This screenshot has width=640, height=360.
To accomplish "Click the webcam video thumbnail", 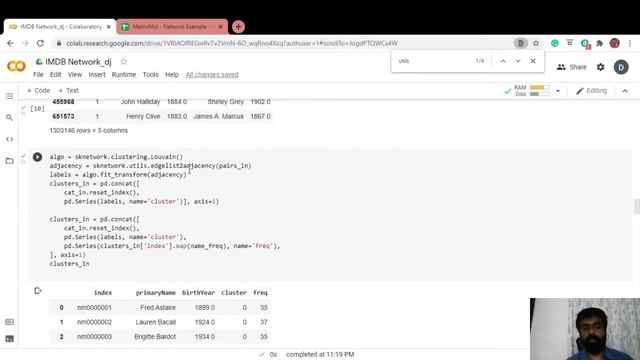I will pyautogui.click(x=585, y=329).
